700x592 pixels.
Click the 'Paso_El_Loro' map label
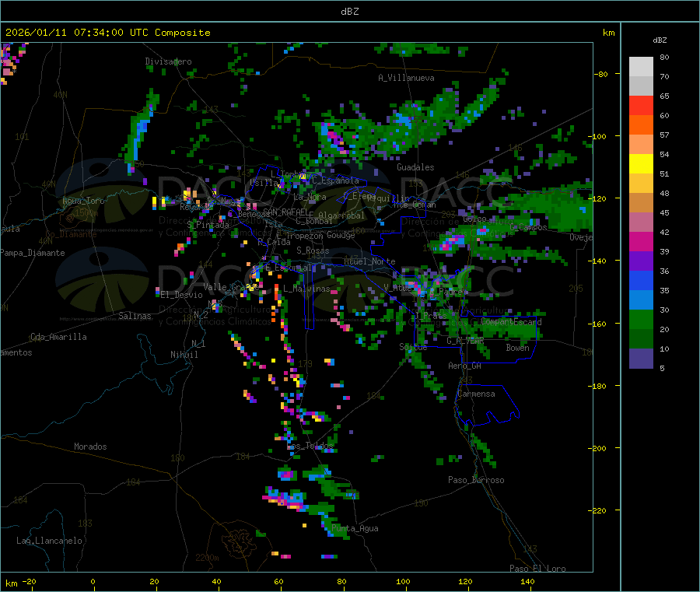point(537,569)
